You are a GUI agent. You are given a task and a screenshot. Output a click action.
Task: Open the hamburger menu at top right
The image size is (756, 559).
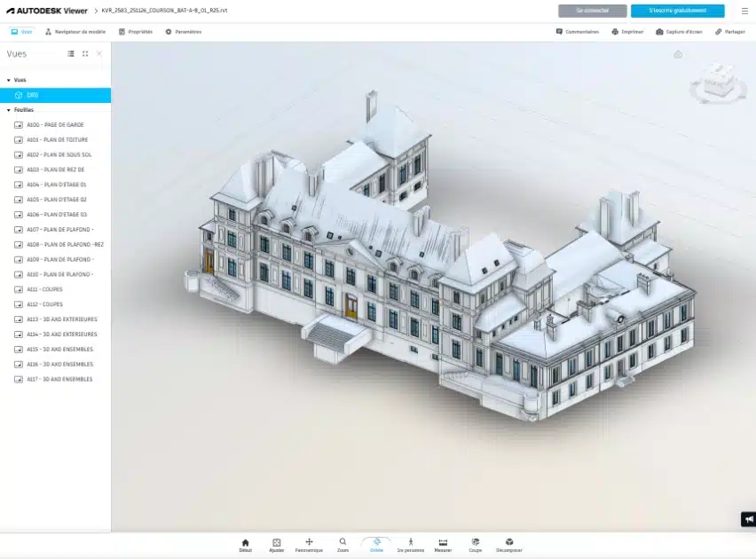click(x=744, y=11)
